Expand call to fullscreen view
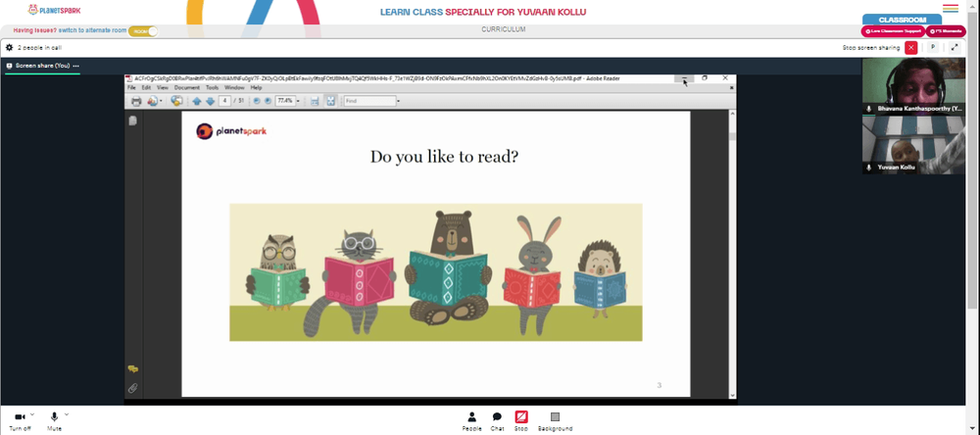Screen dimensions: 980x435 tap(955, 47)
